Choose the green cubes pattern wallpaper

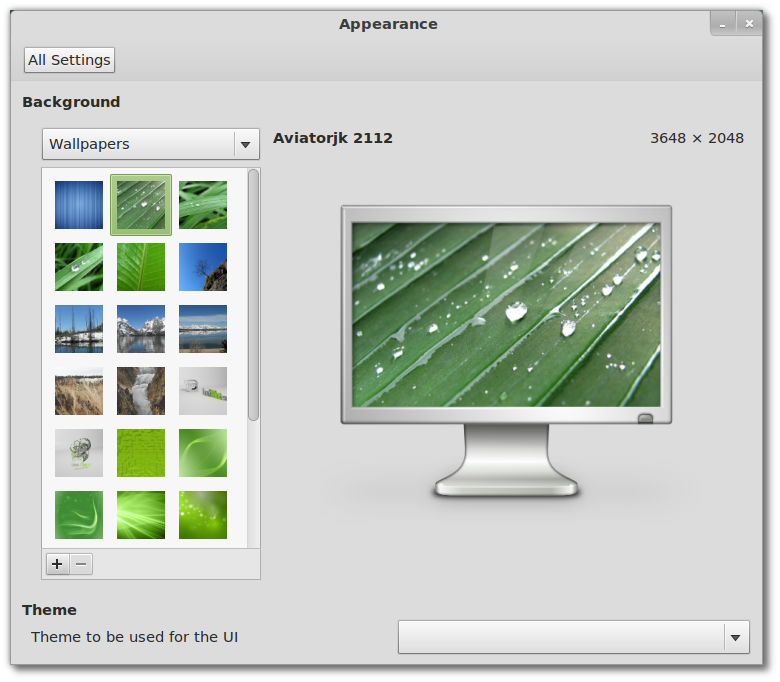(141, 453)
